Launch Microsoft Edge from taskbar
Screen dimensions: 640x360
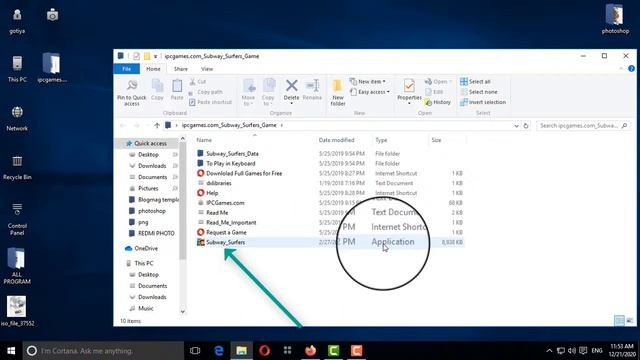click(219, 351)
